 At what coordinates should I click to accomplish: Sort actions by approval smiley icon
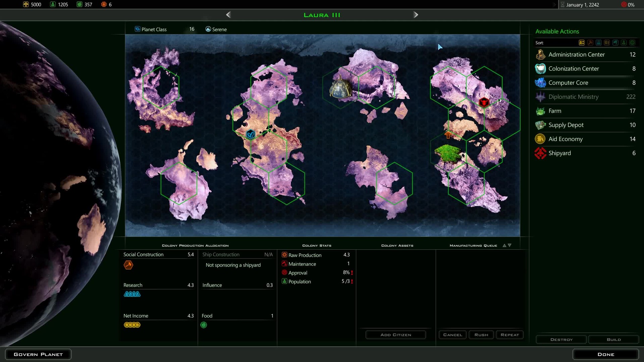point(632,43)
